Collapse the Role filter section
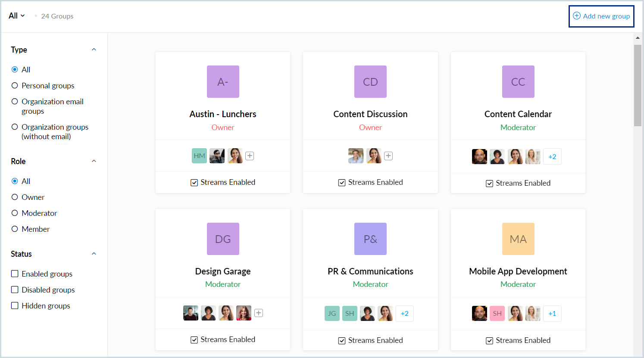The width and height of the screenshot is (644, 358). [x=94, y=161]
